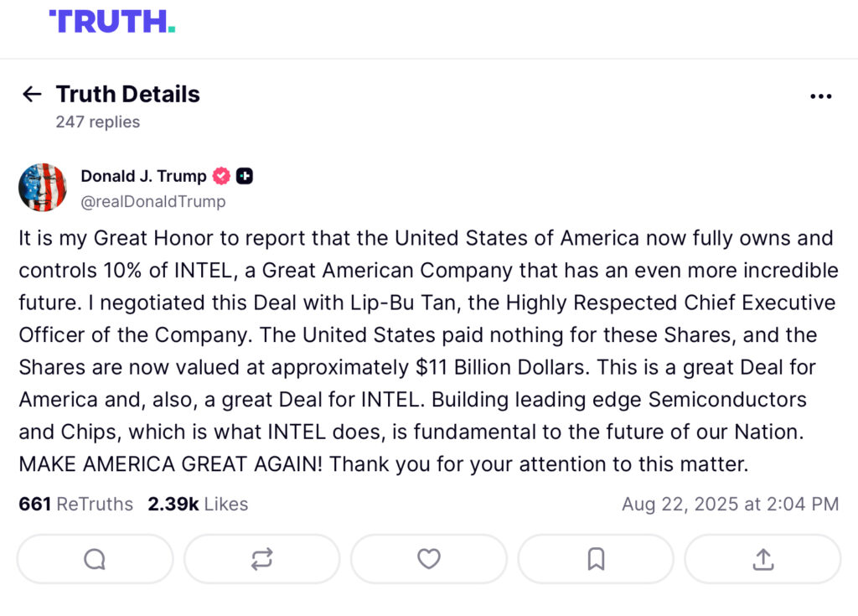Image resolution: width=858 pixels, height=616 pixels.
Task: Open the Donald J. Trump display name
Action: click(144, 176)
